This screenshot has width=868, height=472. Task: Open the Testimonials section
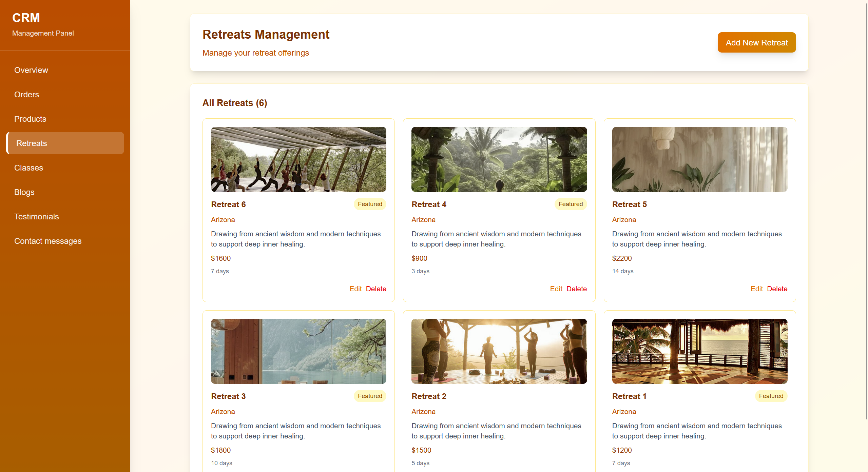(x=36, y=216)
